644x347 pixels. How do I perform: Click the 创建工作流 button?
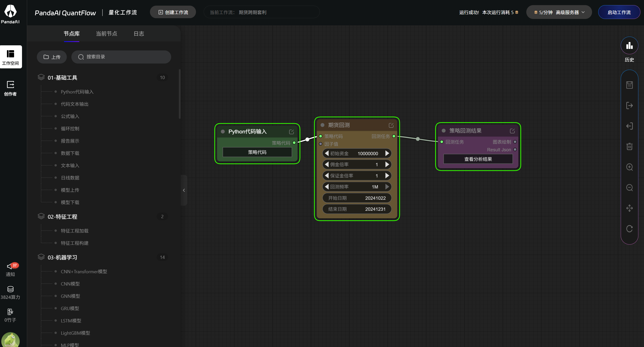(173, 12)
